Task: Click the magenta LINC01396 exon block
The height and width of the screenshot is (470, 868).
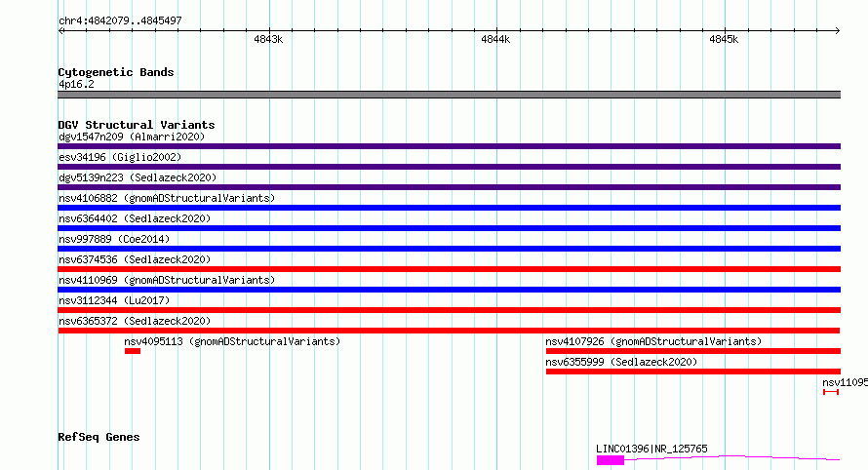Action: tap(611, 460)
